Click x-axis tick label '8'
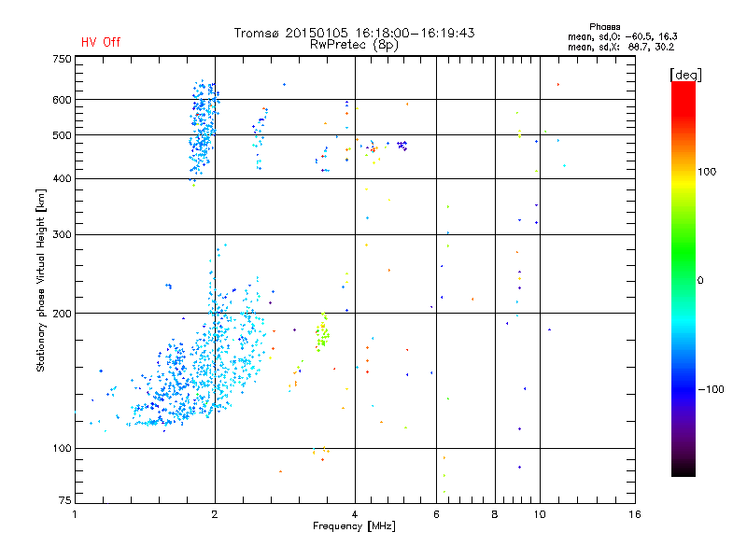The width and height of the screenshot is (747, 560). coord(495,514)
